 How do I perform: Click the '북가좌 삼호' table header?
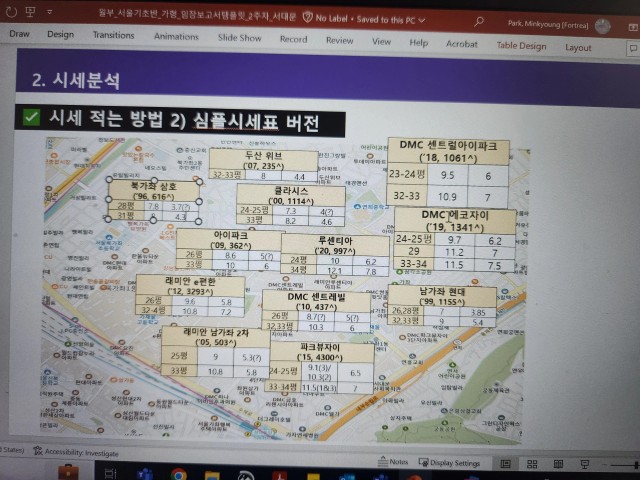153,191
